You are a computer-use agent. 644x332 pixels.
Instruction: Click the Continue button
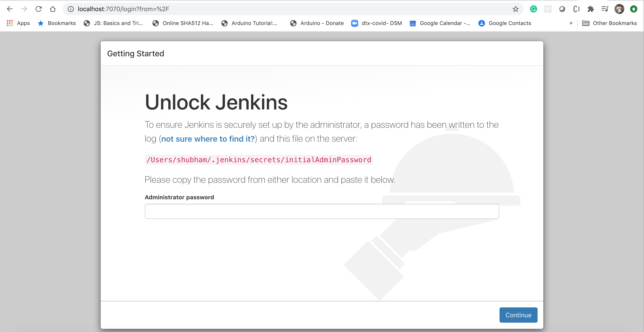pos(518,315)
